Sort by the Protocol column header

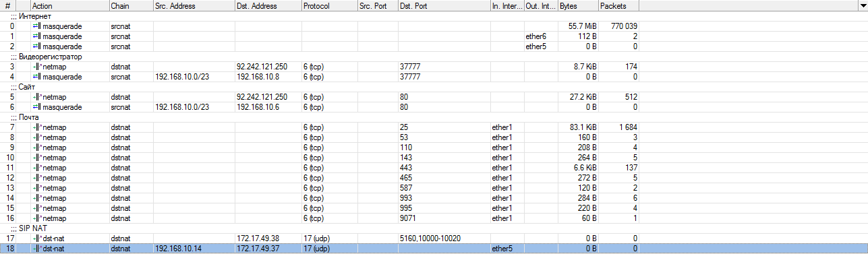point(330,5)
